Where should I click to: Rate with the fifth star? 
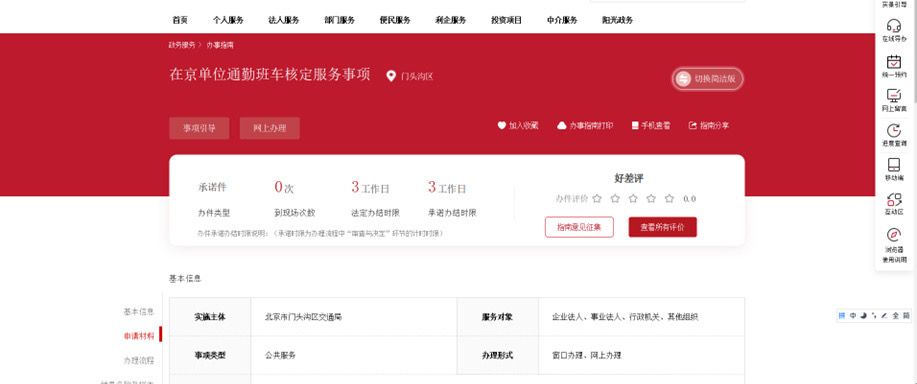point(670,199)
